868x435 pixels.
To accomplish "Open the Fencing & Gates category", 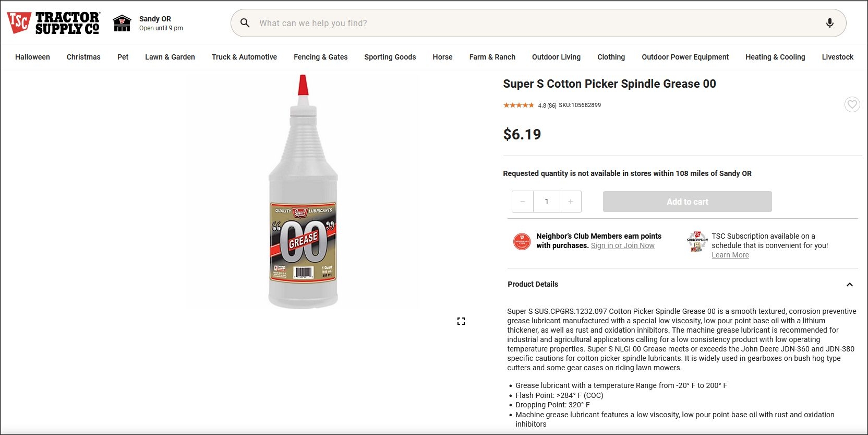I will click(320, 57).
